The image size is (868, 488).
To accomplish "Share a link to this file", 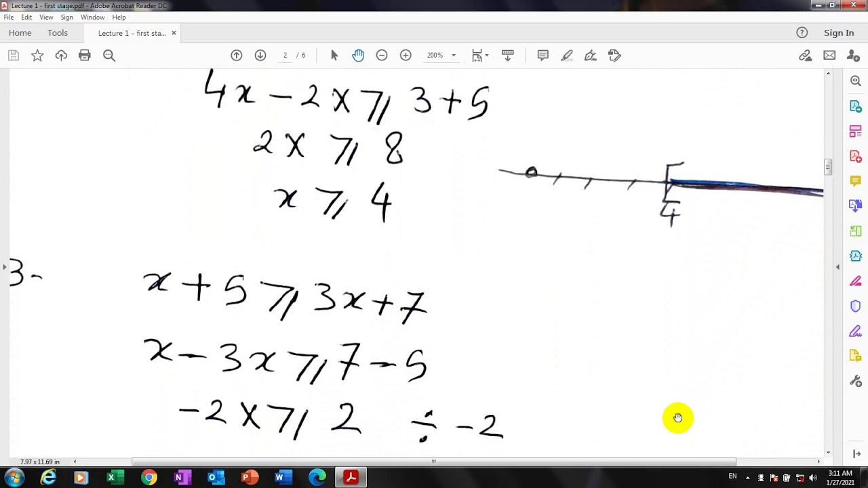I will (x=806, y=56).
